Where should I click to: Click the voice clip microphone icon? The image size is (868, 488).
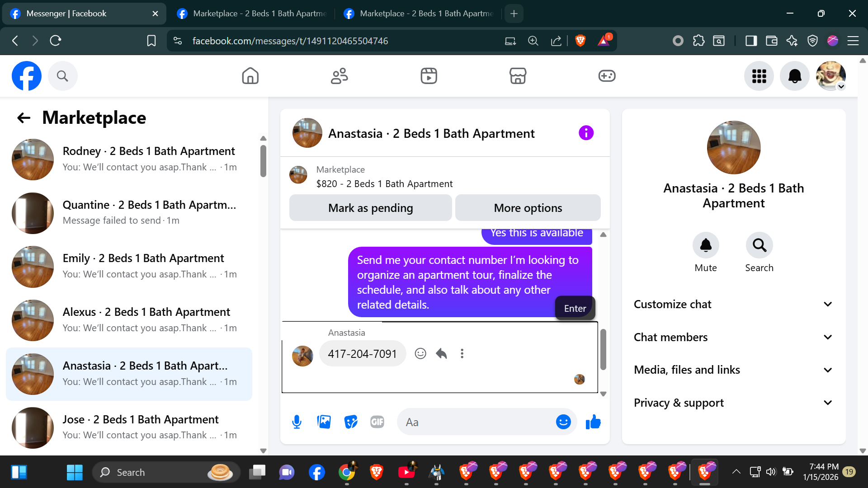click(297, 422)
